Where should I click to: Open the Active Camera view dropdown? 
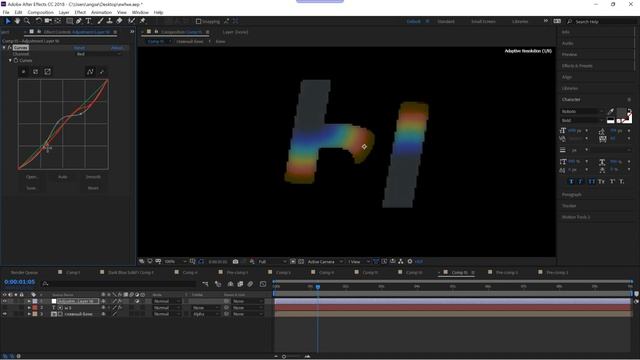[x=325, y=262]
